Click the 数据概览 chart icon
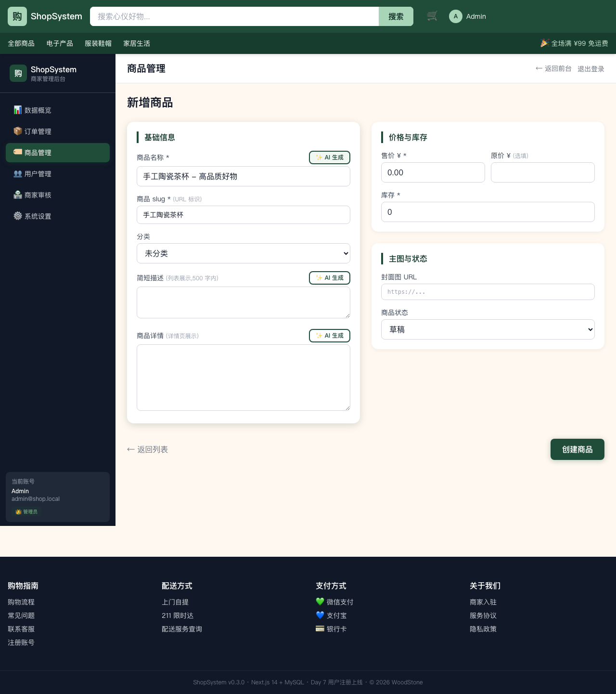 pos(18,110)
